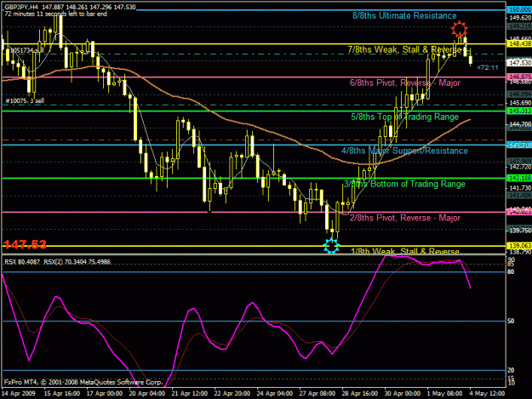Click the 4 May 12:00 time label
Viewport: 532px width, 399px height.
[487, 394]
